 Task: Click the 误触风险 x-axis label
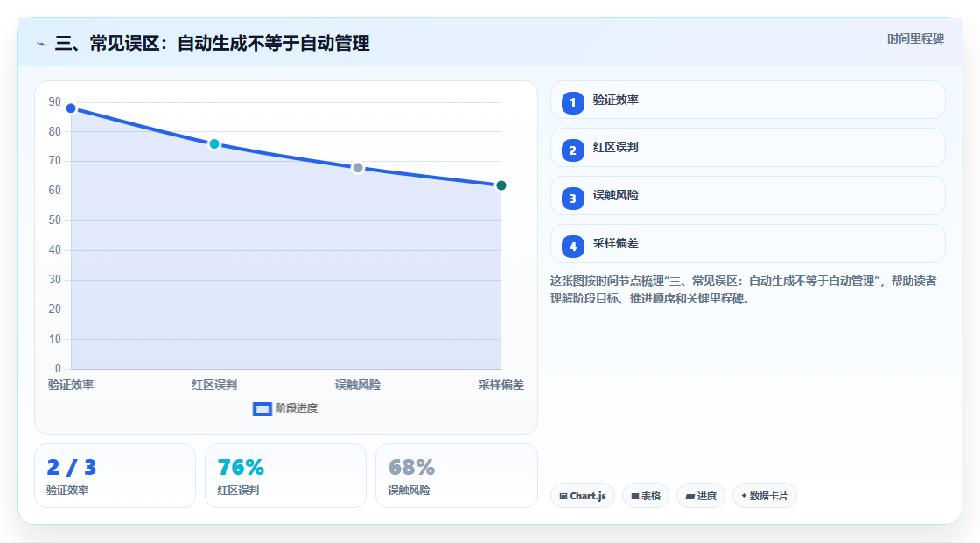pyautogui.click(x=358, y=385)
